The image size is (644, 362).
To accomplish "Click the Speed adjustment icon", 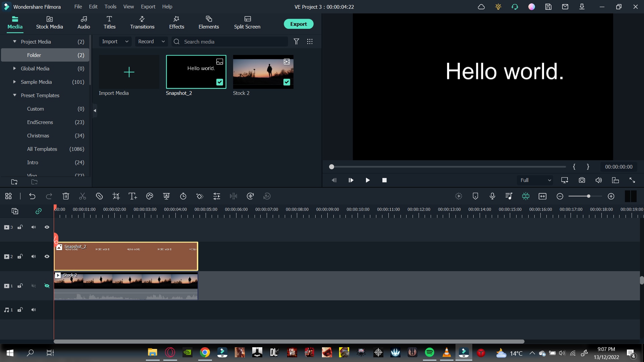I will coord(183,196).
